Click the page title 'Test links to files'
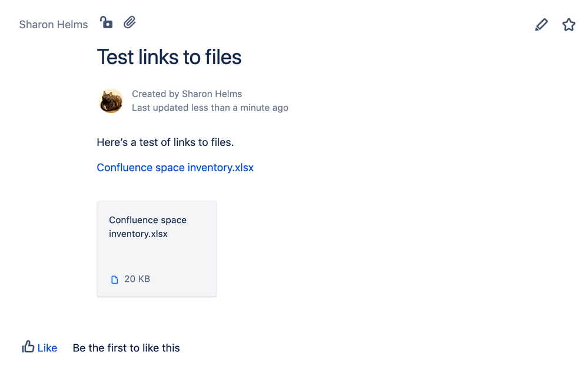This screenshot has height=389, width=588. click(169, 57)
